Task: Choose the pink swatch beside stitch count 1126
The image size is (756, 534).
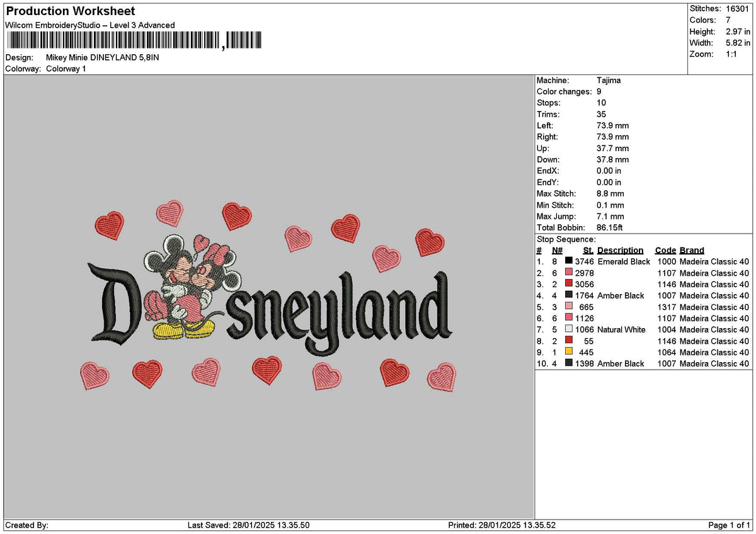Action: 569,317
